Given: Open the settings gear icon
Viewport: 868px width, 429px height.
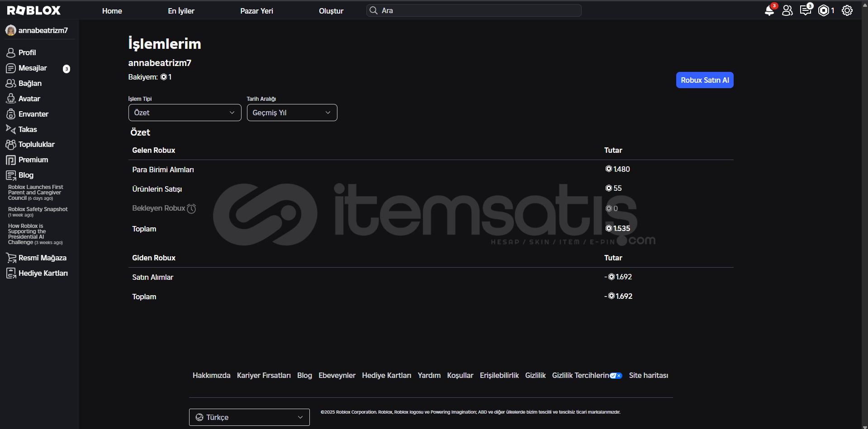Looking at the screenshot, I should tap(847, 10).
